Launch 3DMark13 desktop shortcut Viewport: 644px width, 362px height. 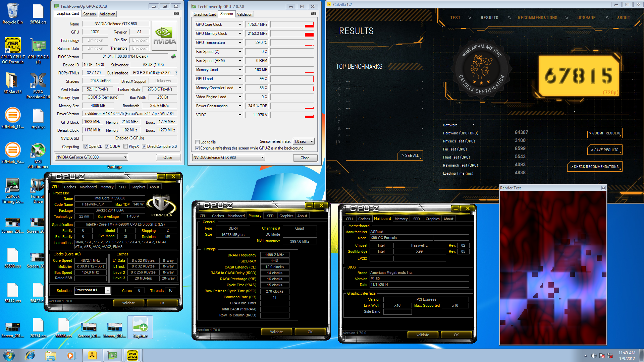tap(12, 83)
